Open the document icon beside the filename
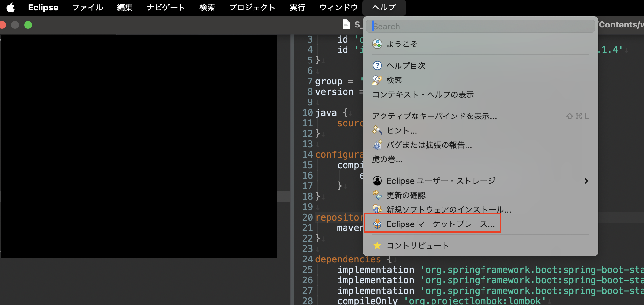 point(346,24)
